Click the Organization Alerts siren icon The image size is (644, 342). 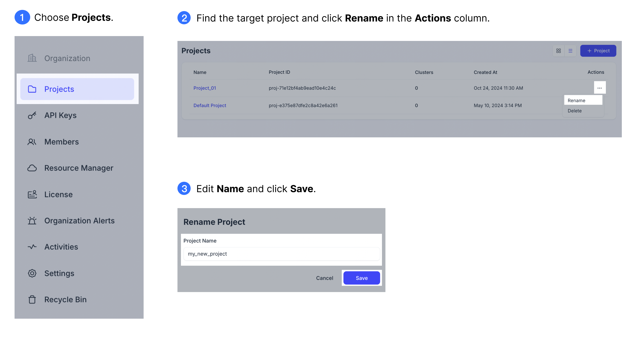tap(32, 221)
